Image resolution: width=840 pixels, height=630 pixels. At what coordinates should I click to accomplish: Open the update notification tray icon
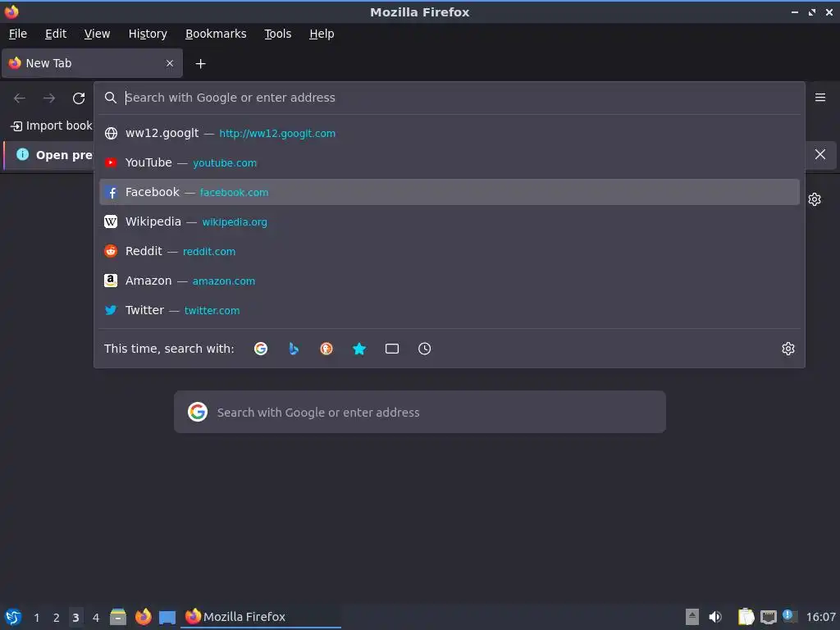click(x=790, y=616)
